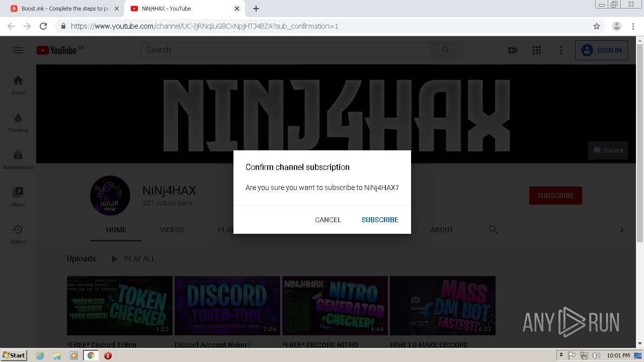Open the Token Checker video thumbnail
The height and width of the screenshot is (362, 644).
pyautogui.click(x=120, y=306)
